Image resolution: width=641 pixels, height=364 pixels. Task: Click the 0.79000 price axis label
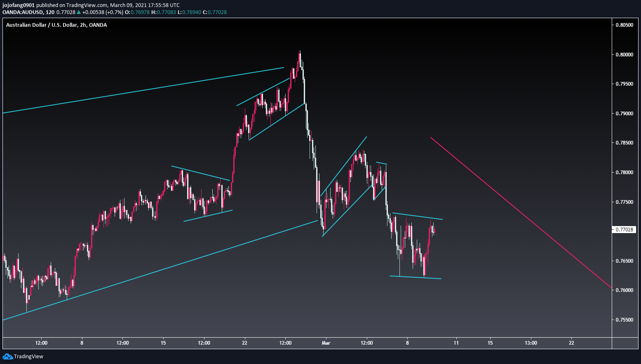click(624, 113)
